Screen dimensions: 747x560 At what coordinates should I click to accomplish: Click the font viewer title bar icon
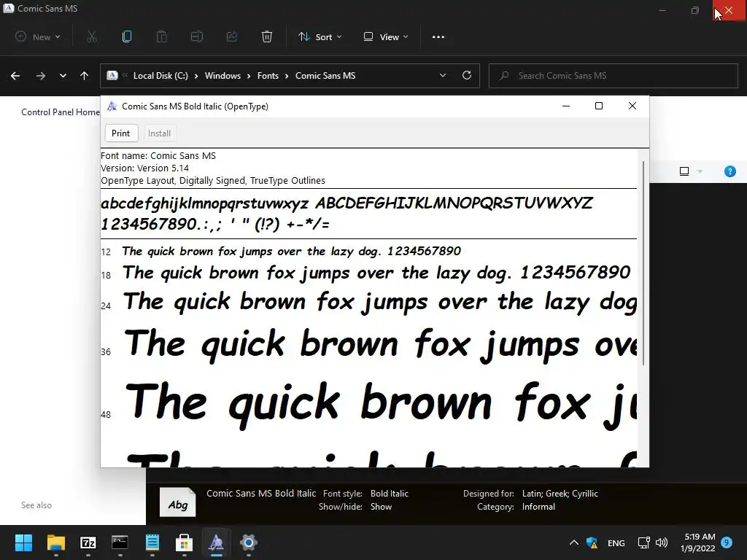pos(112,106)
